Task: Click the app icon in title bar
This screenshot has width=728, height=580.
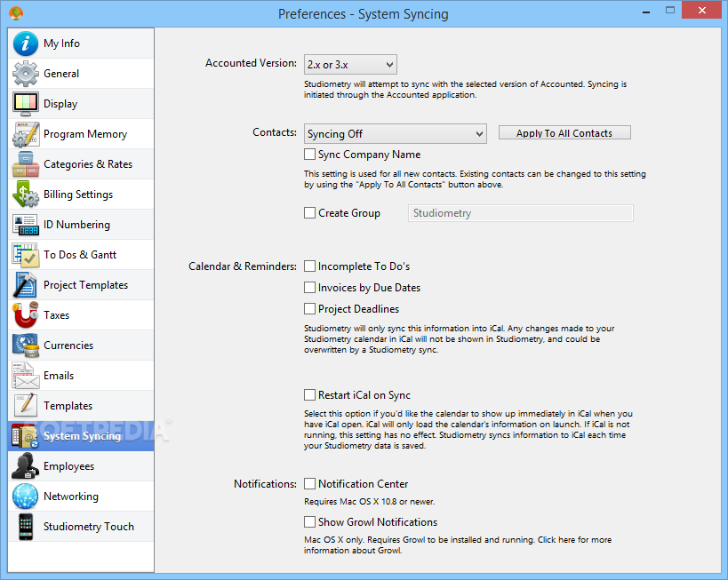Action: pyautogui.click(x=16, y=13)
